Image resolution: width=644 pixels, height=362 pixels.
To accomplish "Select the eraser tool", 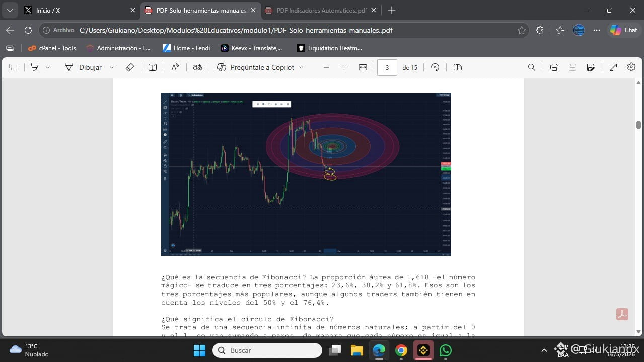I will [x=129, y=67].
